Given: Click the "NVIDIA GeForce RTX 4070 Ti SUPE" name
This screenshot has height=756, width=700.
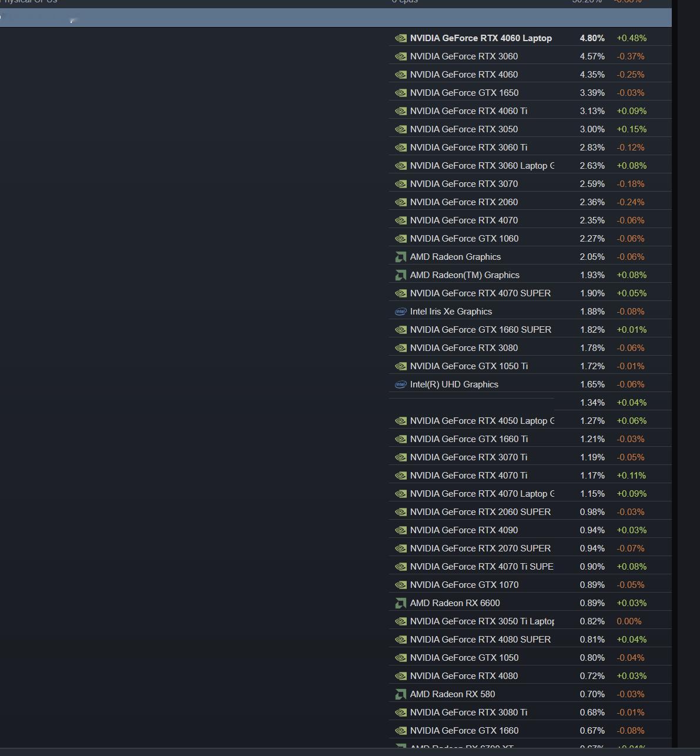Looking at the screenshot, I should point(482,567).
